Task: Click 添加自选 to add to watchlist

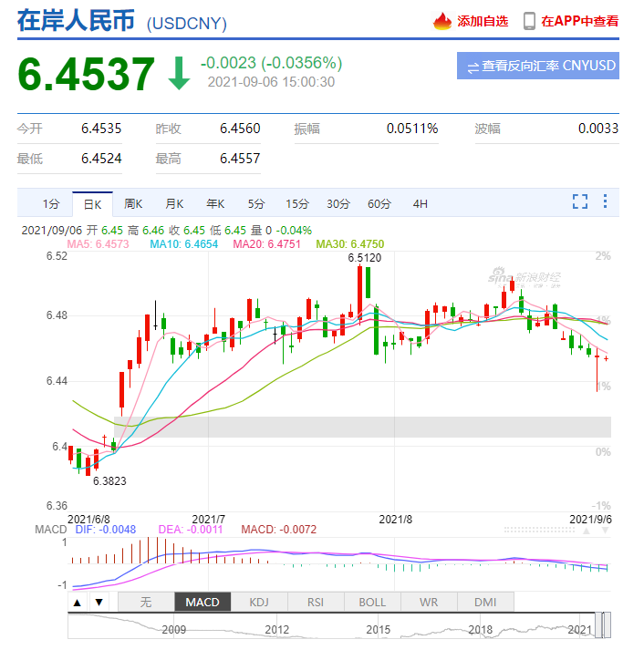Action: [483, 21]
